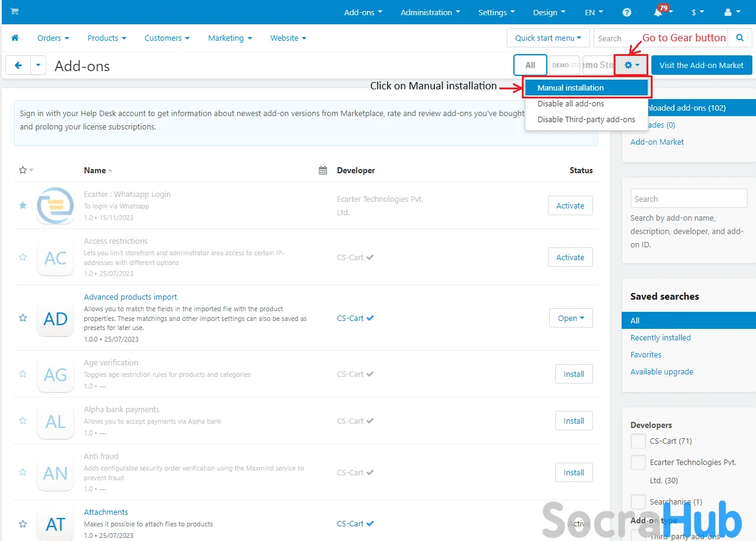View notifications via the bell icon

coord(659,12)
